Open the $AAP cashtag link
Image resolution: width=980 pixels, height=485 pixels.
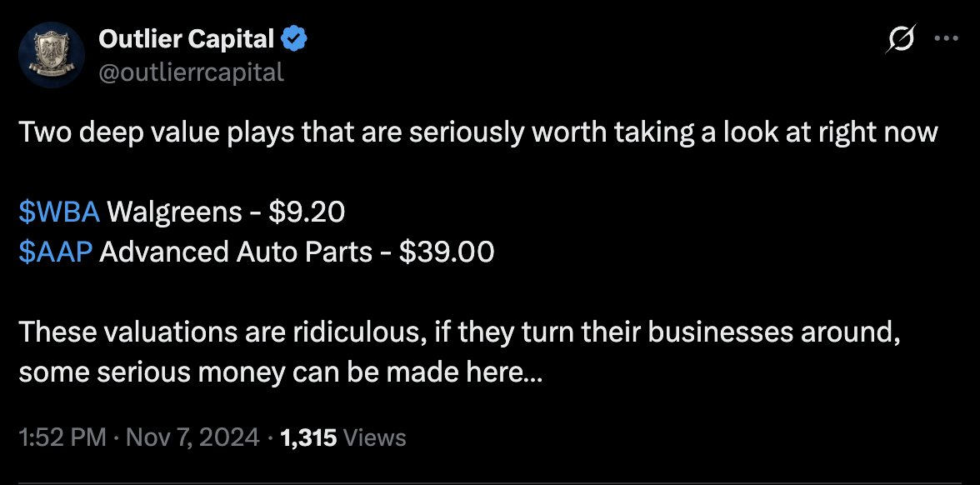point(55,252)
